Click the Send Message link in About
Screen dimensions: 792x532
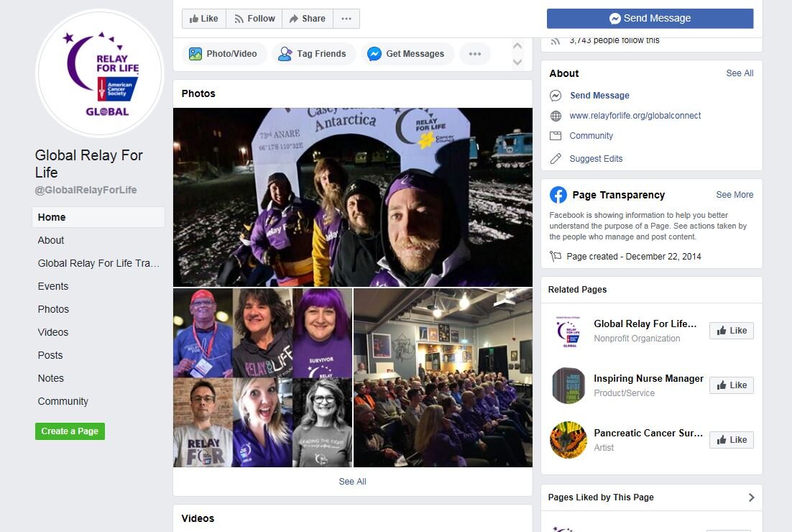coord(599,96)
